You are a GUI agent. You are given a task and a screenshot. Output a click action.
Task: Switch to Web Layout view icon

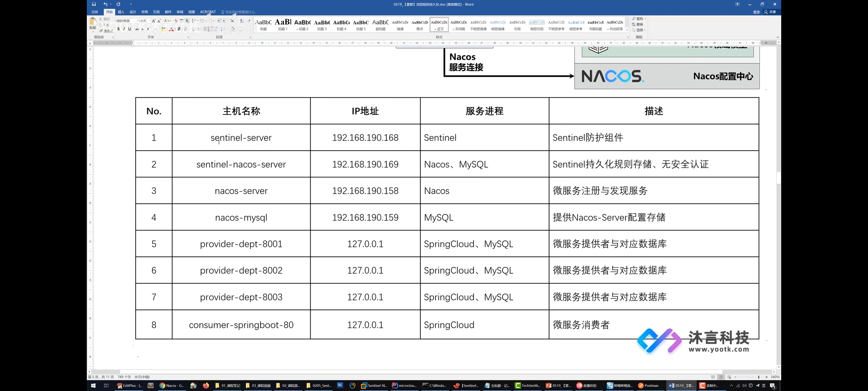(x=729, y=377)
